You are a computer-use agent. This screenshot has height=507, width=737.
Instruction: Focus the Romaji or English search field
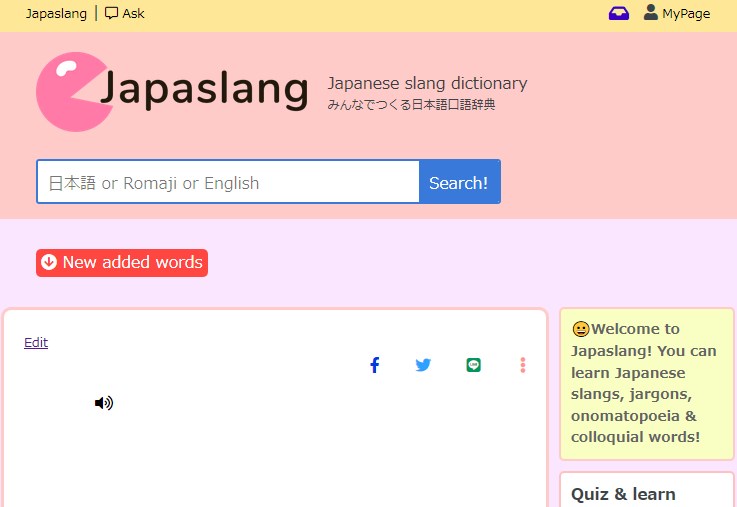228,182
